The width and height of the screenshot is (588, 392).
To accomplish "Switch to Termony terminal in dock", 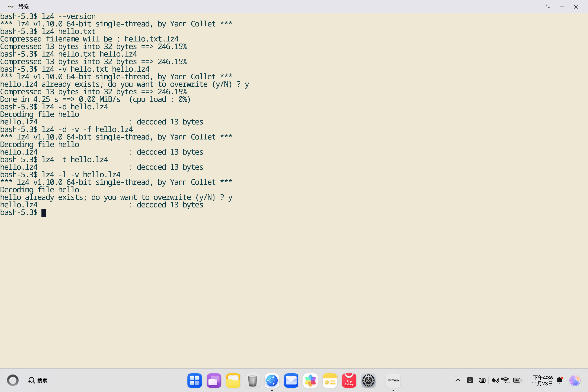I will click(393, 381).
